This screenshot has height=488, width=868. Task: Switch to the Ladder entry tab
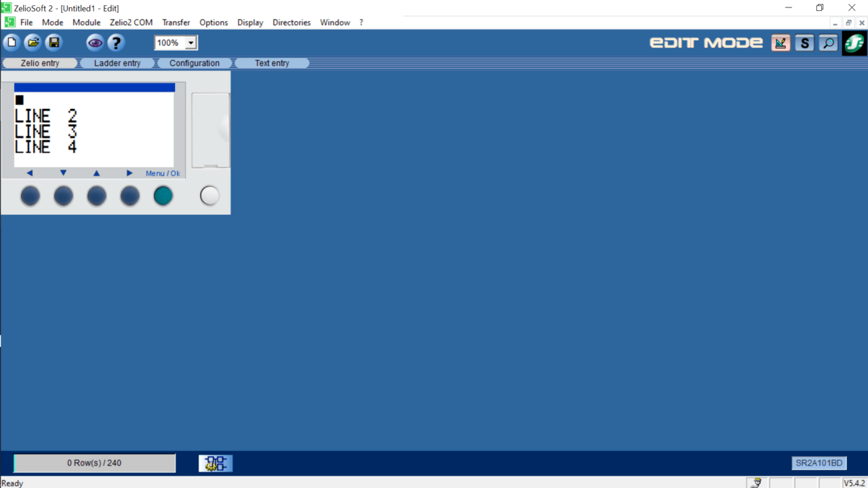(117, 63)
